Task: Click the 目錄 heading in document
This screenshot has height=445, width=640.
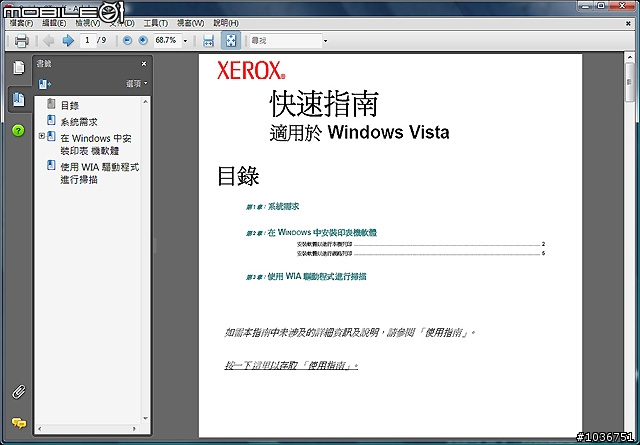Action: pyautogui.click(x=238, y=176)
